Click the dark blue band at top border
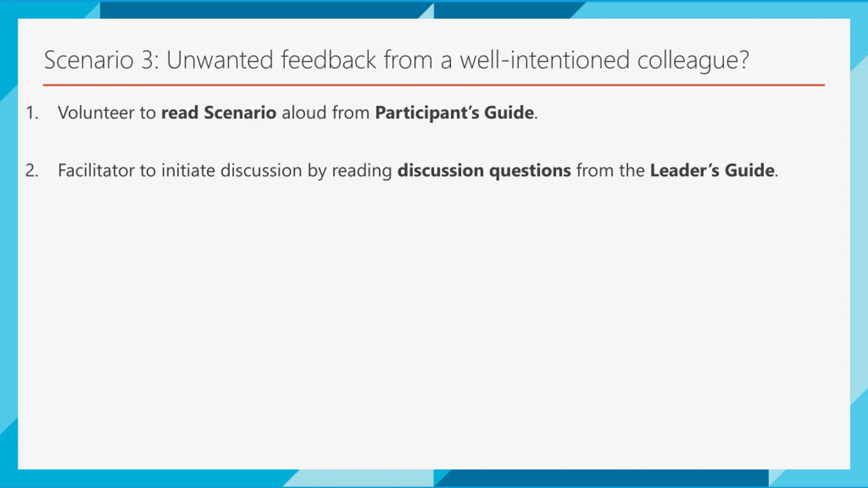Viewport: 868px width, 488px height. click(259, 10)
